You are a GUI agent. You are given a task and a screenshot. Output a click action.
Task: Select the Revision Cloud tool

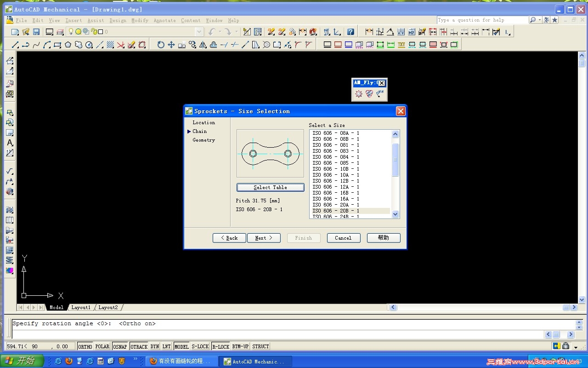click(79, 45)
